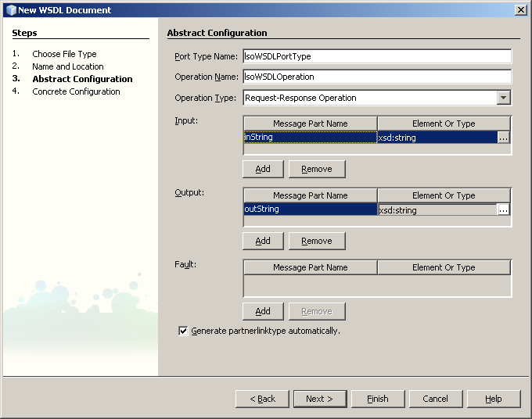Click the Port Type Name field
The height and width of the screenshot is (419, 532).
[376, 56]
